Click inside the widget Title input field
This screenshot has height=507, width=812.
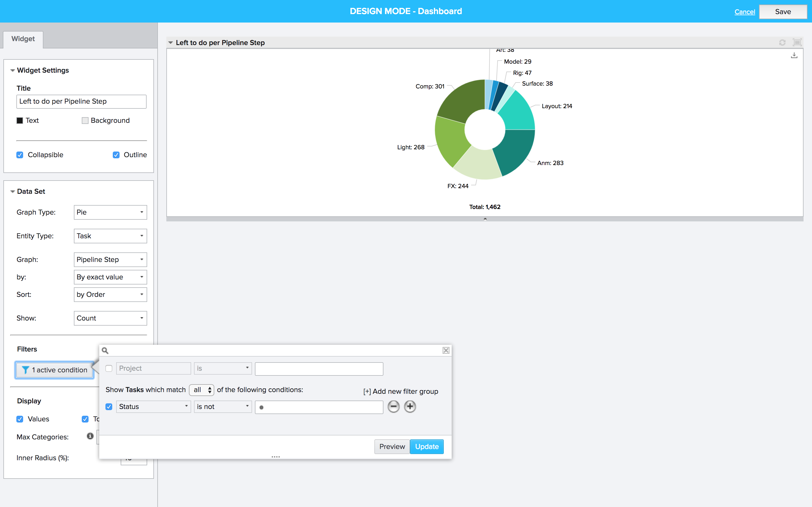[81, 101]
